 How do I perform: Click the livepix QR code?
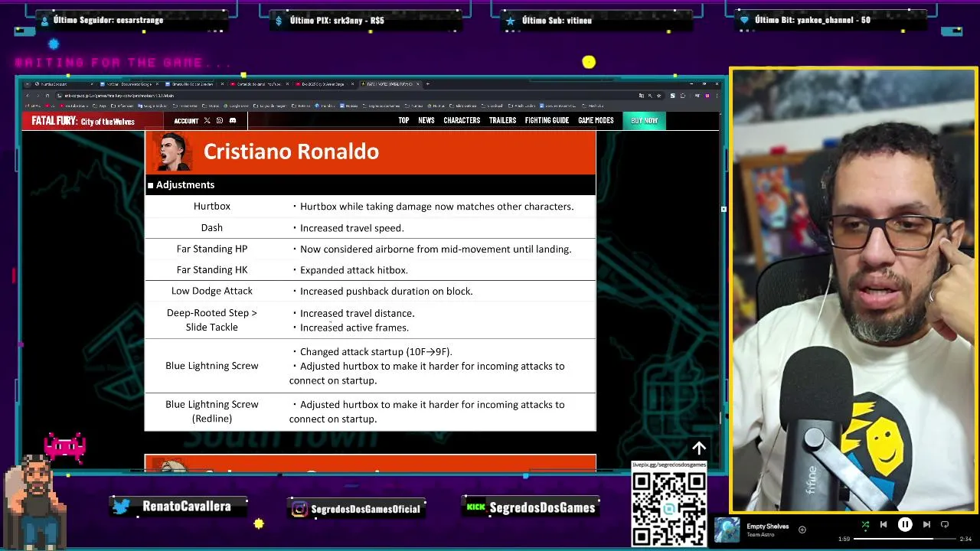click(669, 508)
